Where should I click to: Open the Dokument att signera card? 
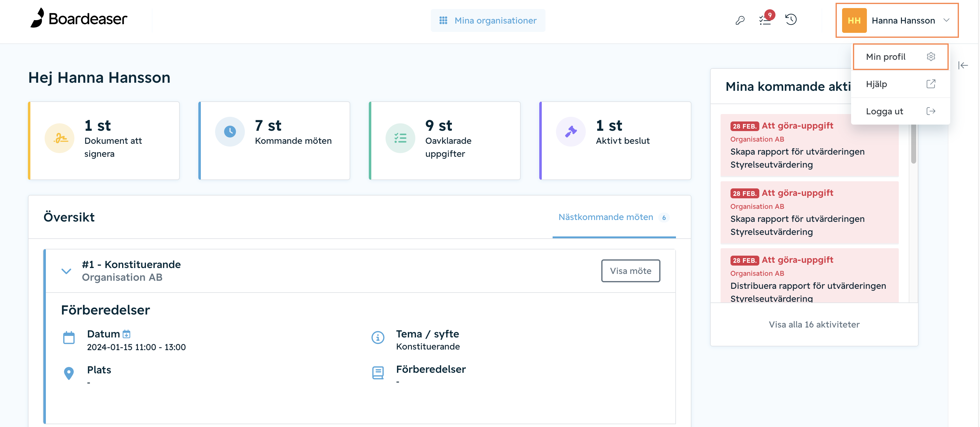104,140
